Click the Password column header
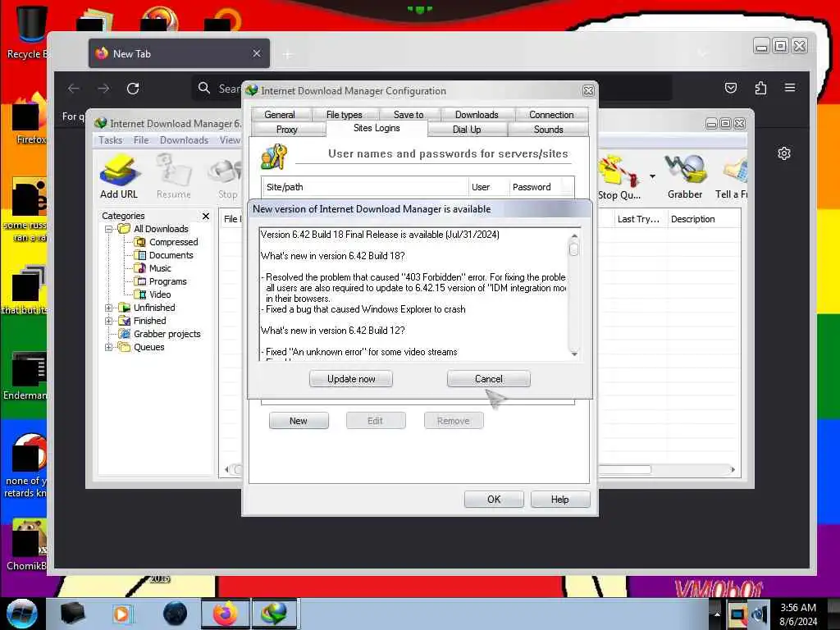The width and height of the screenshot is (840, 630). click(536, 187)
